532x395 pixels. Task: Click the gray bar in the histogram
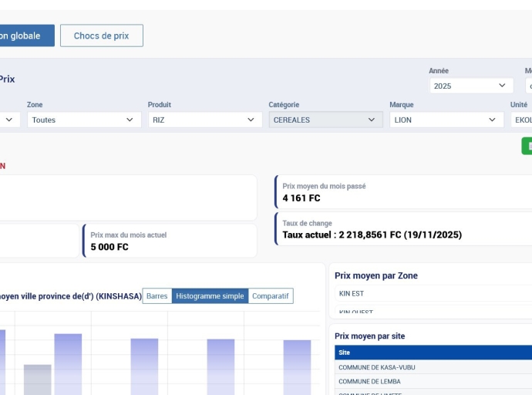coord(37,380)
